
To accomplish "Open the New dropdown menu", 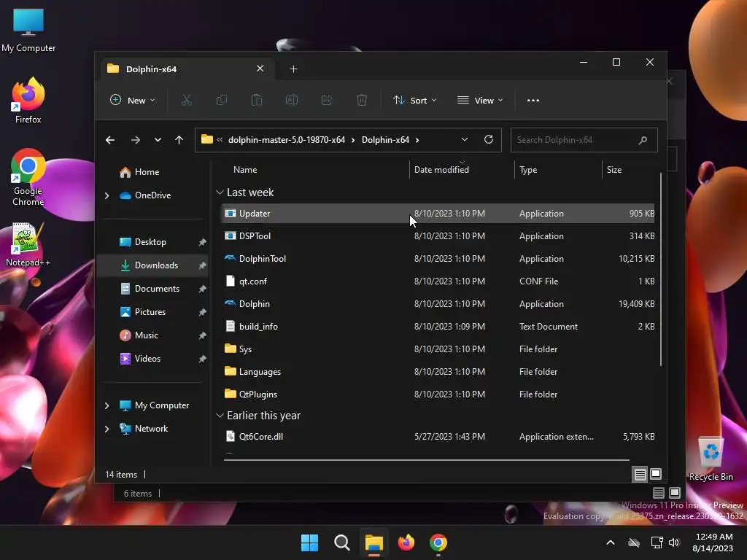I will point(133,101).
